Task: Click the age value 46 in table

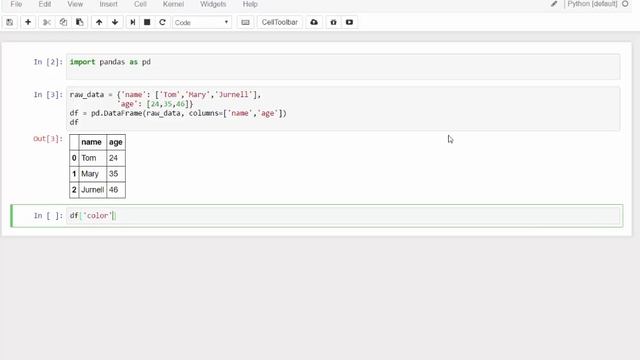Action: [x=116, y=190]
